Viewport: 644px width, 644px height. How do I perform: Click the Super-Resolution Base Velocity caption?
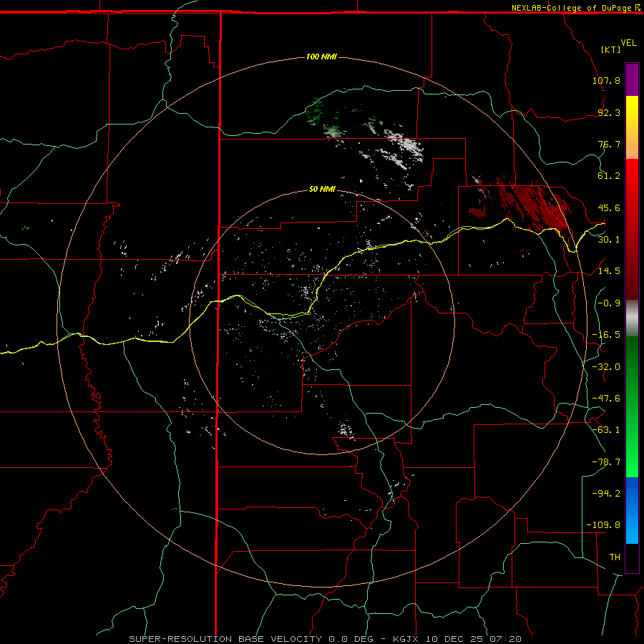[x=325, y=639]
